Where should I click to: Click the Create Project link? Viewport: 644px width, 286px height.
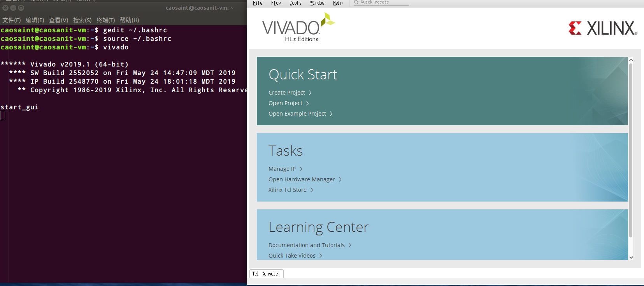click(x=287, y=93)
